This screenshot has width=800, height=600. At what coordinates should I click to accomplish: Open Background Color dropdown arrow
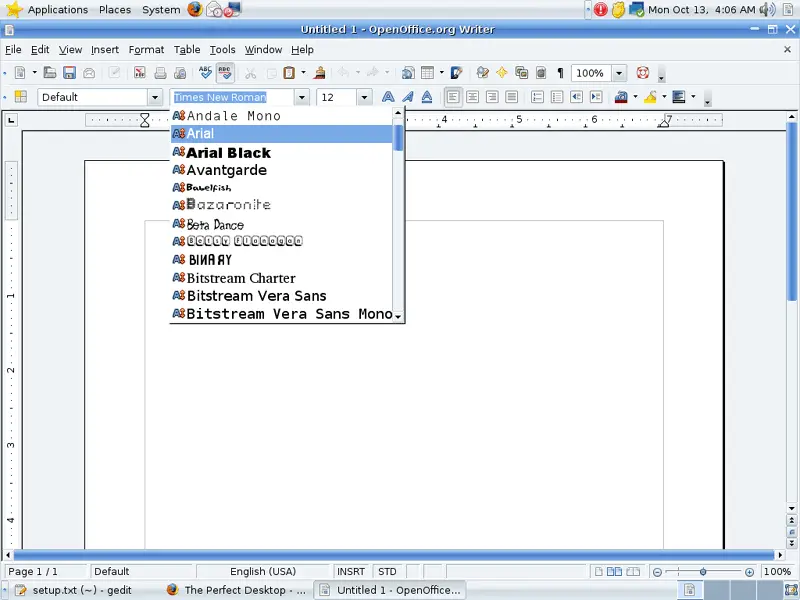click(x=693, y=96)
